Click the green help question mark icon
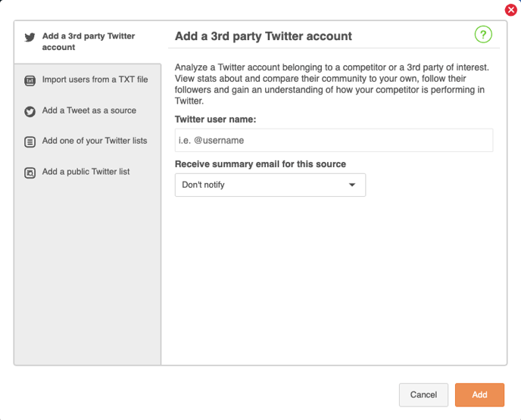Screen dimensions: 521x420 pyautogui.click(x=483, y=35)
